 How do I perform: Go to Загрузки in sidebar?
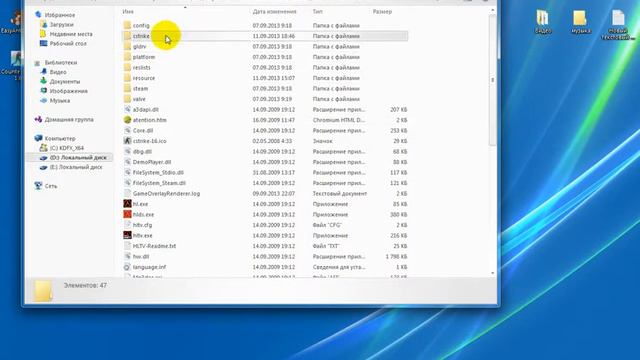click(61, 24)
